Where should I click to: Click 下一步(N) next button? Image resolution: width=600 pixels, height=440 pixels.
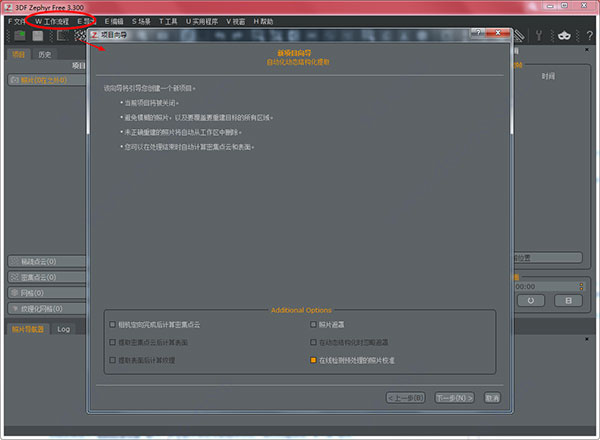pyautogui.click(x=455, y=398)
